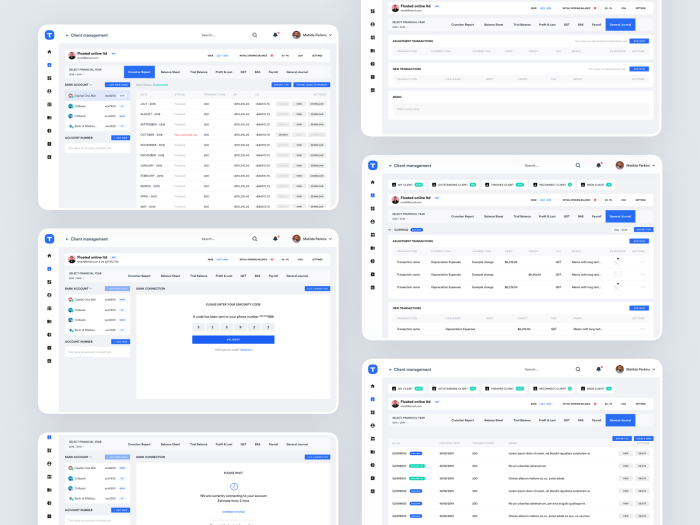This screenshot has width=700, height=525.
Task: Click the search magnifier in the bank statements panel
Action: click(x=254, y=35)
